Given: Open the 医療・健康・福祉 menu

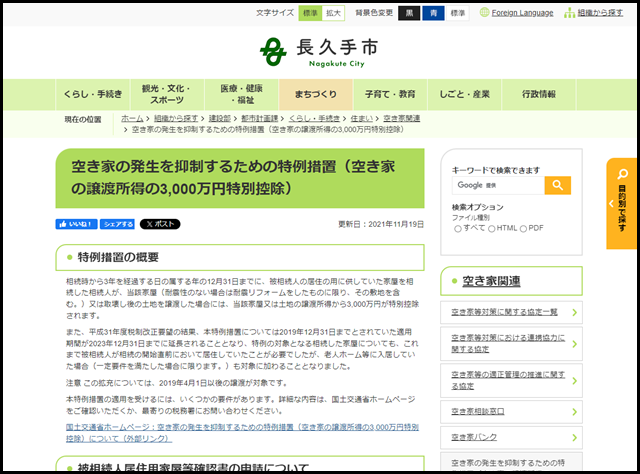Looking at the screenshot, I should pyautogui.click(x=242, y=94).
